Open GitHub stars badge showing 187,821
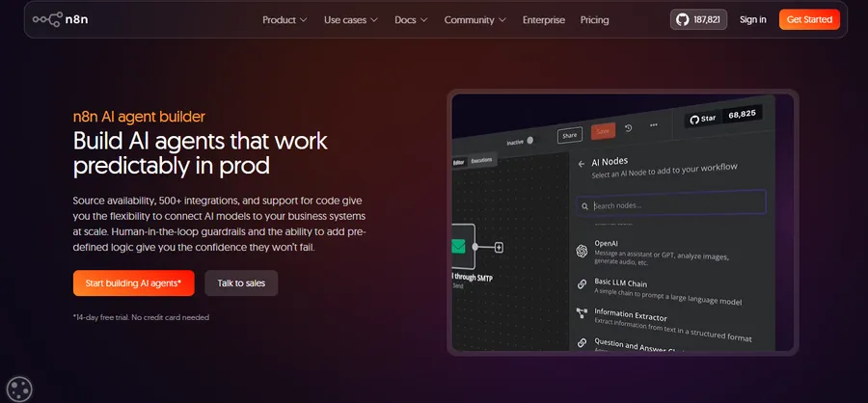Image resolution: width=868 pixels, height=403 pixels. 698,19
